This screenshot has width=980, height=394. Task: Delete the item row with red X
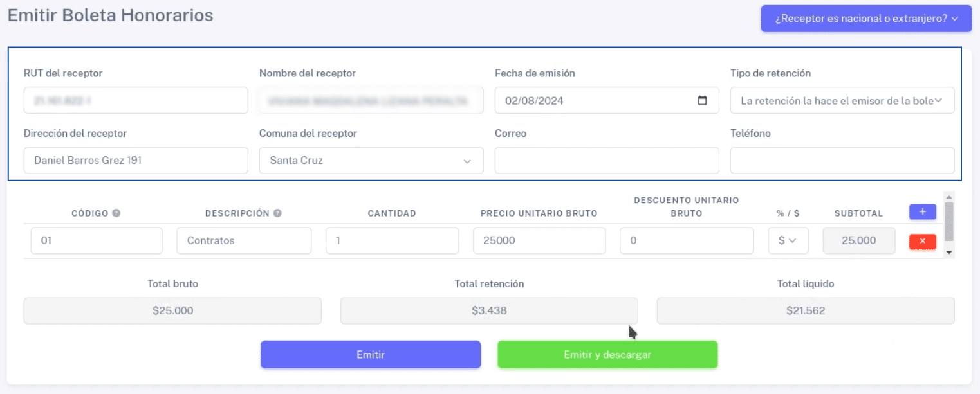[922, 241]
